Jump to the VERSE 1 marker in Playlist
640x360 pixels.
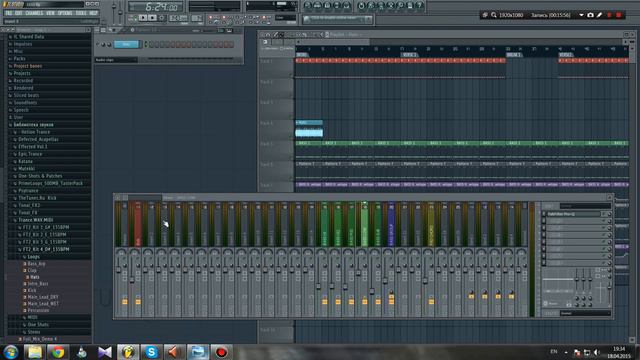[x=409, y=55]
